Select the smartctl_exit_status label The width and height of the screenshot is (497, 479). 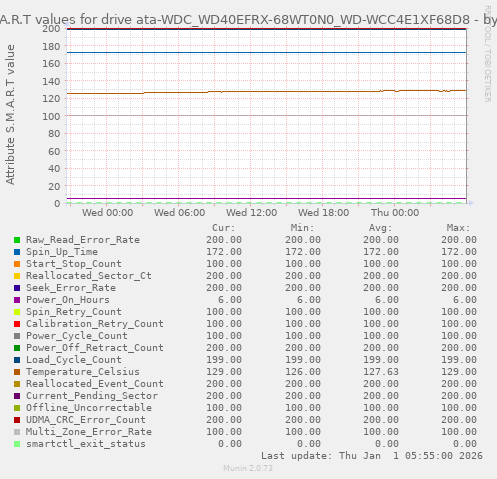(86, 444)
